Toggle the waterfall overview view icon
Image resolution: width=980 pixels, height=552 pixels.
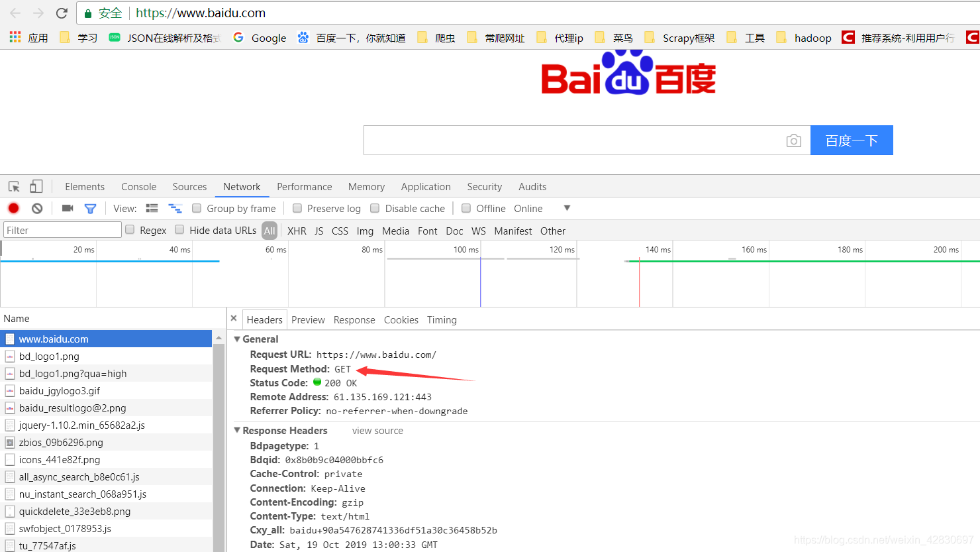(x=175, y=208)
